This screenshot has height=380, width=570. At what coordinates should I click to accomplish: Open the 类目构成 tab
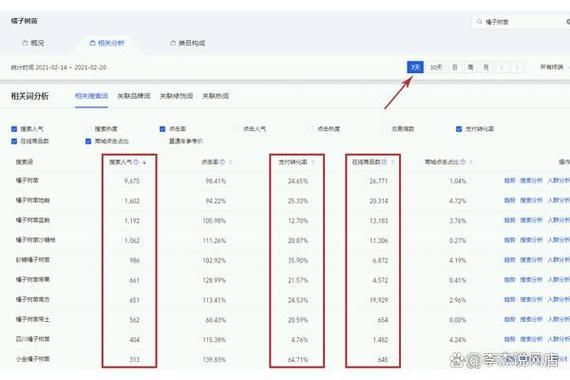click(188, 43)
